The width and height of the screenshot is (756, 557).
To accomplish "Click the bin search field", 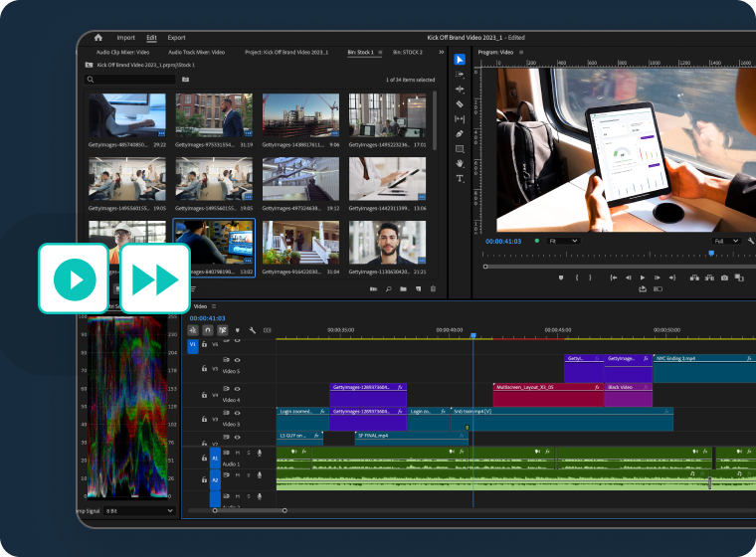I will tap(131, 80).
